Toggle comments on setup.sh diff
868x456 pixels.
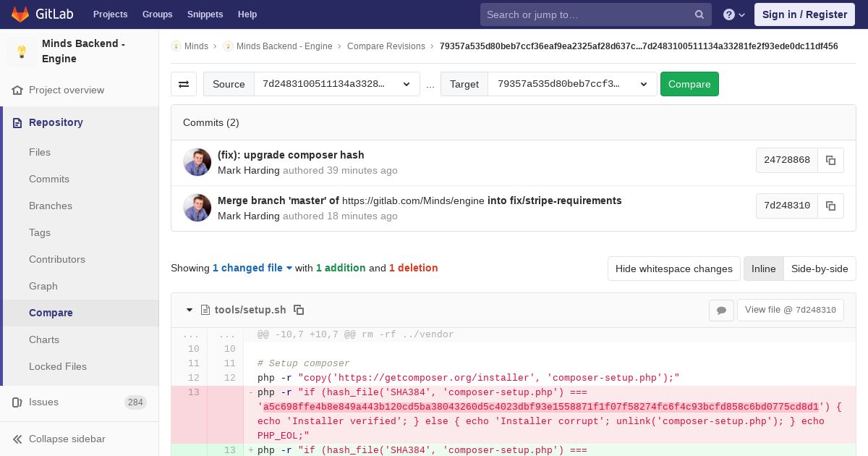pos(721,310)
